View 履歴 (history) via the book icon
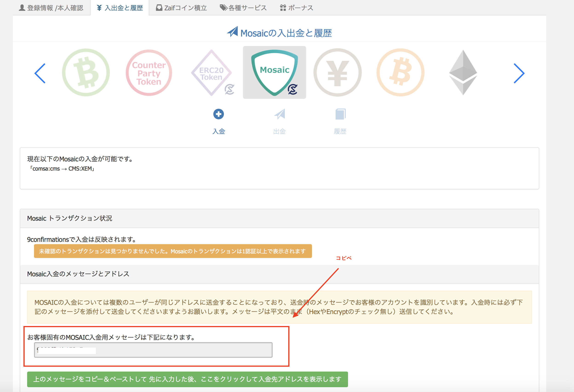Image resolution: width=574 pixels, height=392 pixels. coord(340,114)
